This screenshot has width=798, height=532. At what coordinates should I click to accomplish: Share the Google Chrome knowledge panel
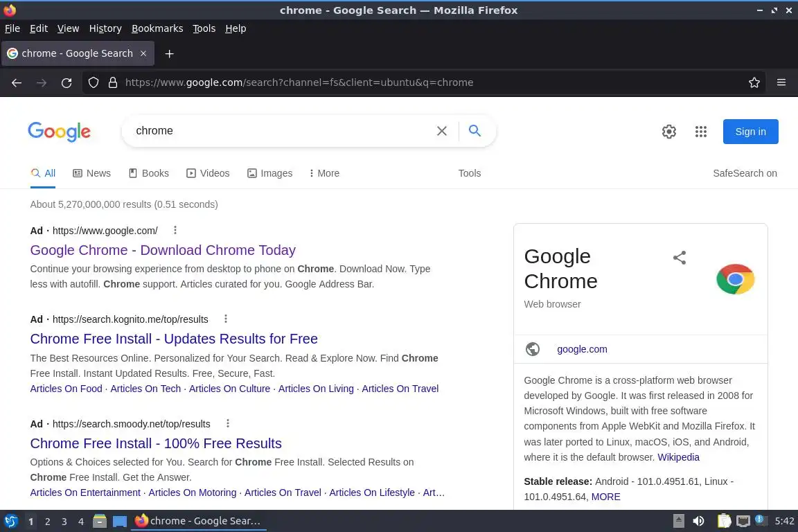coord(680,258)
